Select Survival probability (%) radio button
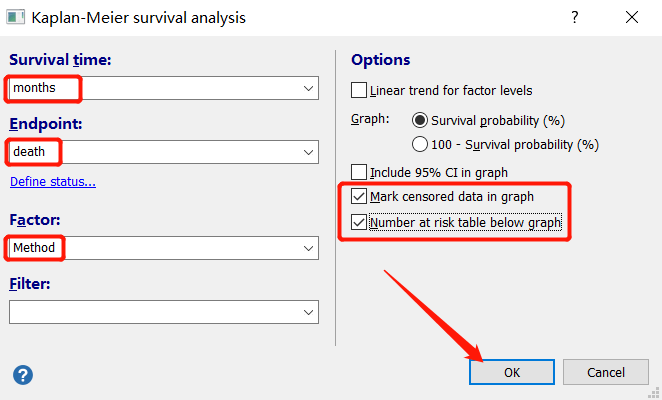The image size is (662, 400). point(420,119)
